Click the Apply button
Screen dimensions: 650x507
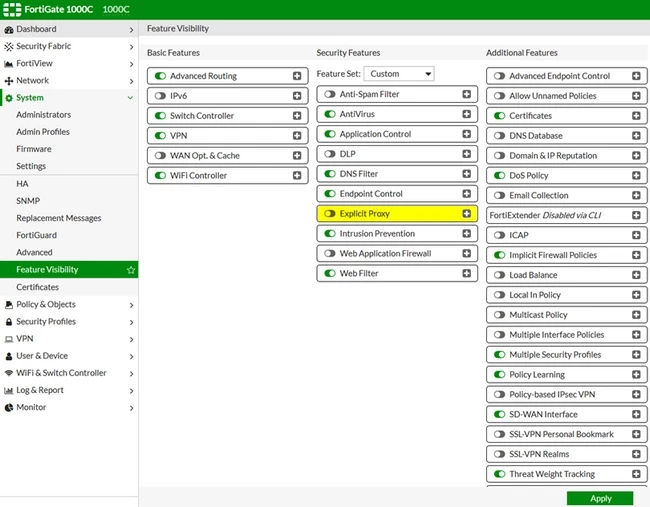tap(600, 498)
